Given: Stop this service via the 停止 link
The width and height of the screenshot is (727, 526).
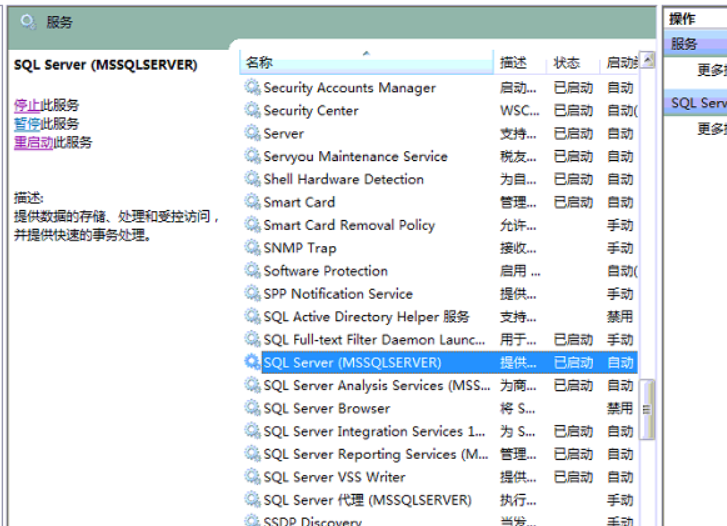Looking at the screenshot, I should [27, 105].
